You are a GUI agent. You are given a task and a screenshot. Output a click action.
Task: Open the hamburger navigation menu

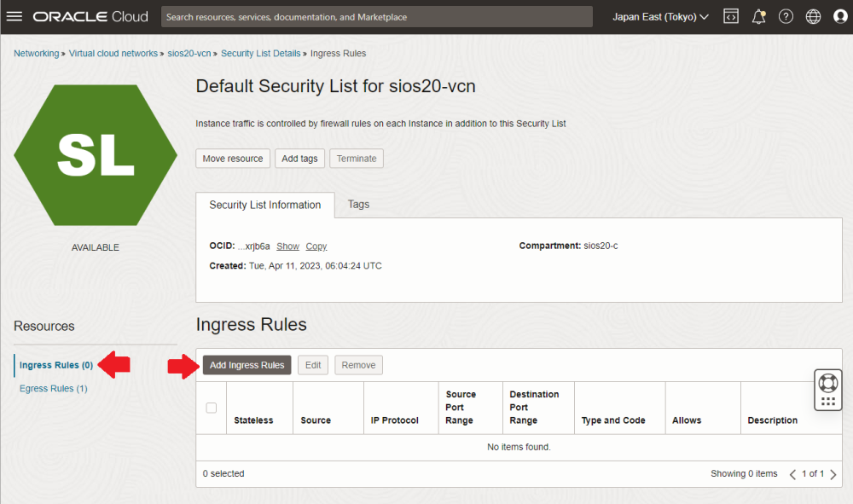pos(16,17)
